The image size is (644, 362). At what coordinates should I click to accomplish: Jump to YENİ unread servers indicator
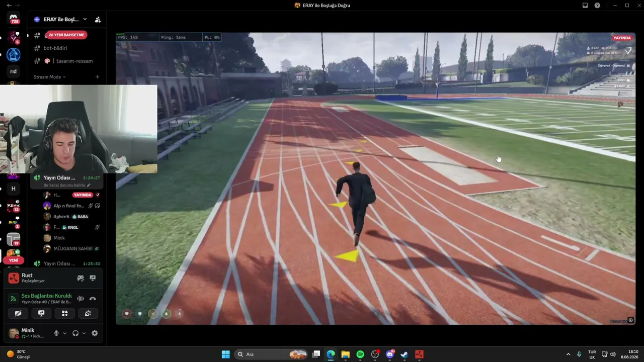(x=14, y=260)
